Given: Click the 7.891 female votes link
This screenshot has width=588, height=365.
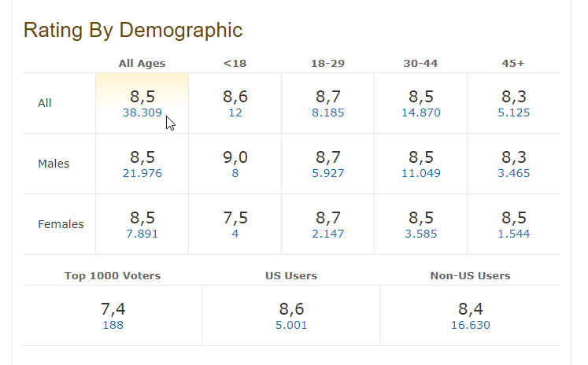Looking at the screenshot, I should click(142, 234).
